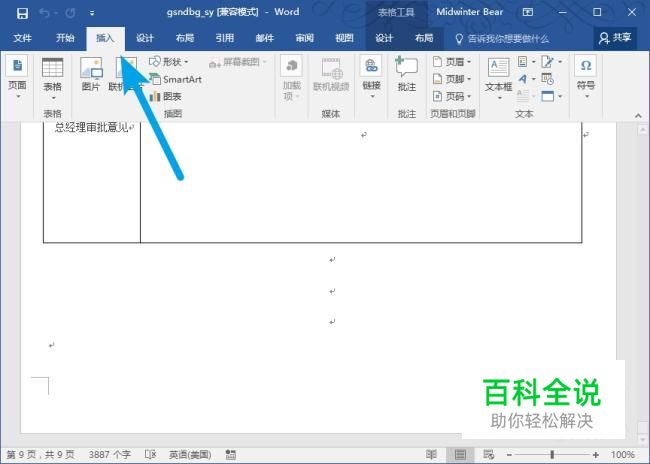Open Ribbon Display Options icon
The image size is (650, 464).
527,12
